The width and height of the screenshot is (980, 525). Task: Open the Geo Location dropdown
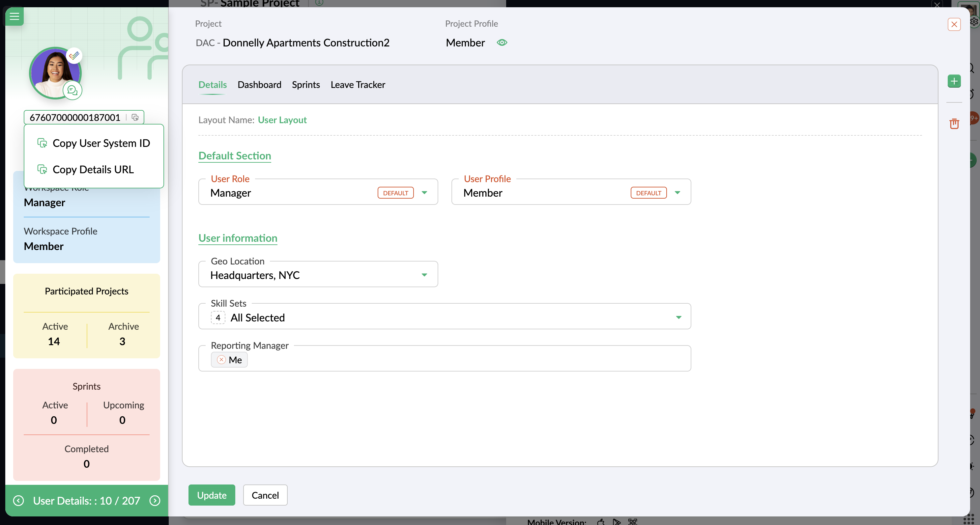pyautogui.click(x=424, y=275)
